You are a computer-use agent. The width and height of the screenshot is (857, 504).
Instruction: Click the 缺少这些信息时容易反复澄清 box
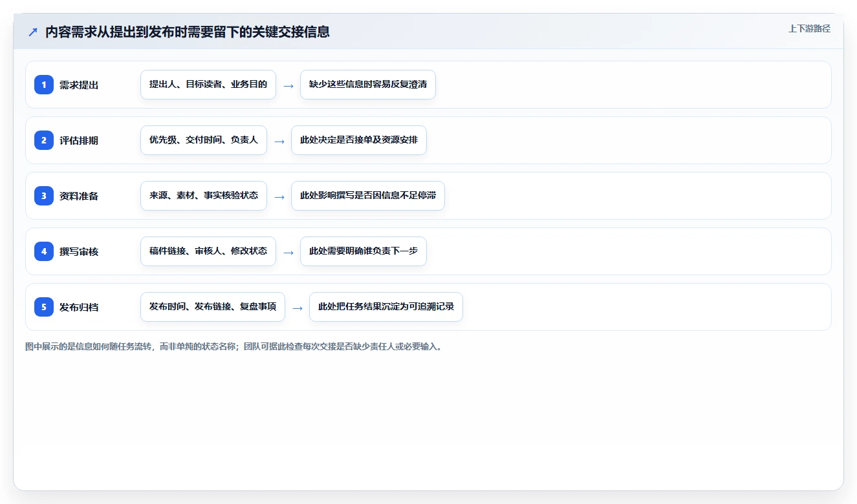[x=368, y=85]
